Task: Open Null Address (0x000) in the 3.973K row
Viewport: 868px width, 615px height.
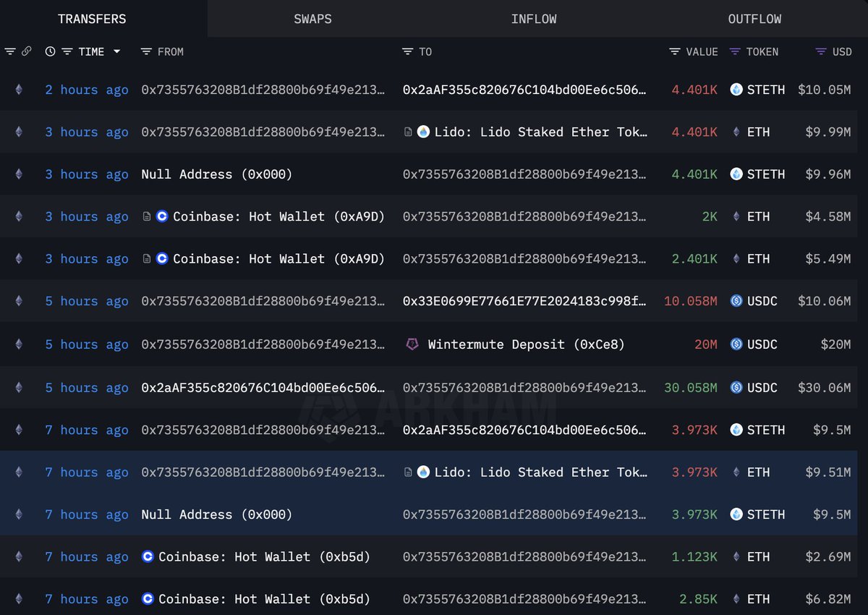Action: tap(217, 514)
